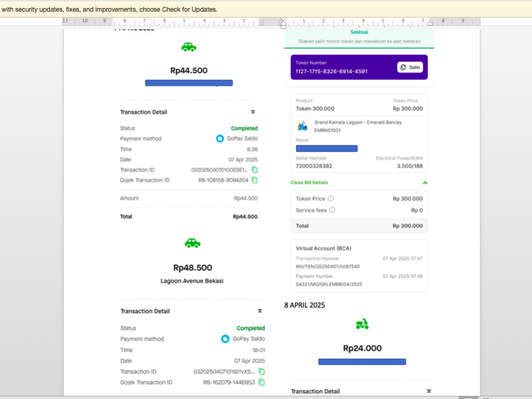Collapse Transaction Detail of the Rp44.500 receipt
532x399 pixels.
coord(253,112)
